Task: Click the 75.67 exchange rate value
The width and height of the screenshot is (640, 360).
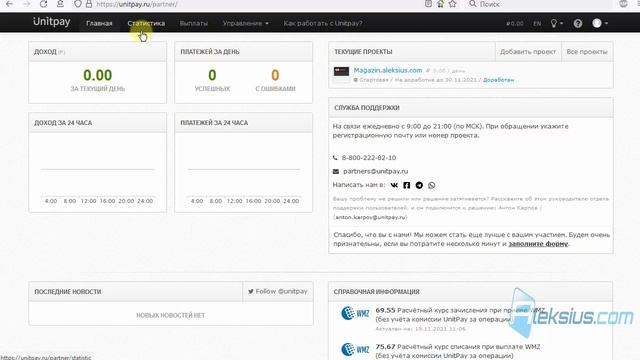Action: tap(385, 347)
